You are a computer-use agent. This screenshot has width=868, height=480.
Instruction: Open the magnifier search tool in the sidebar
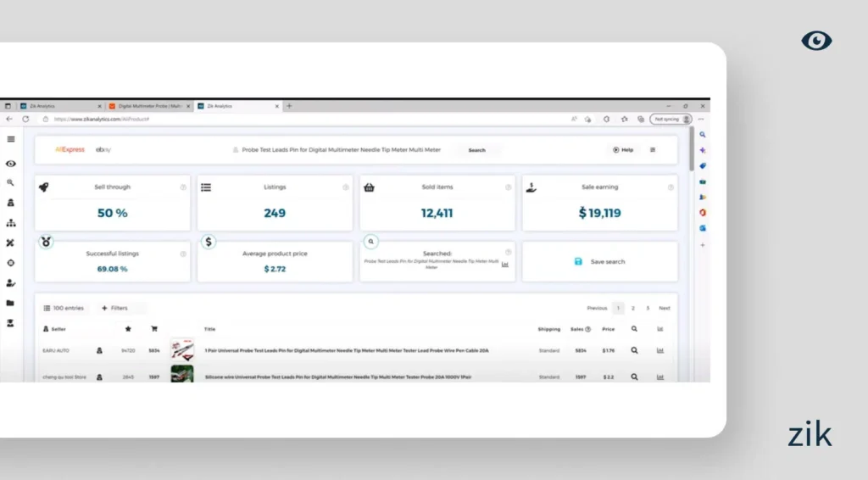10,182
